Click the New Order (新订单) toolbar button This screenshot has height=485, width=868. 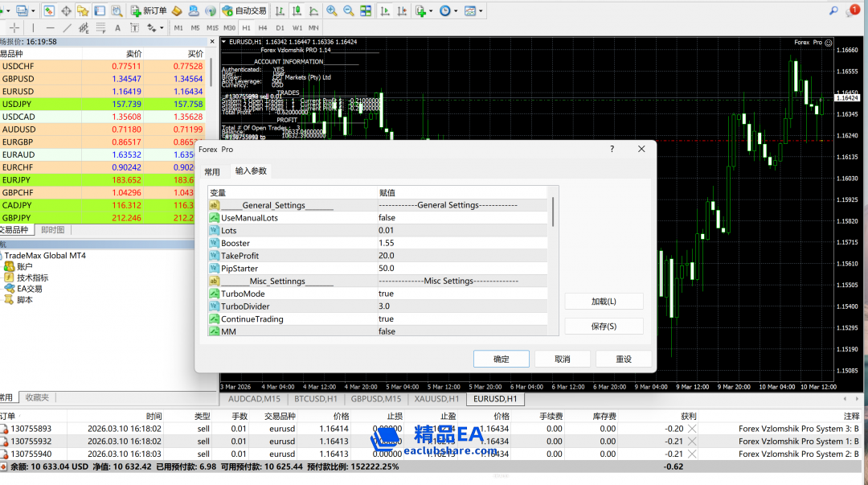149,10
